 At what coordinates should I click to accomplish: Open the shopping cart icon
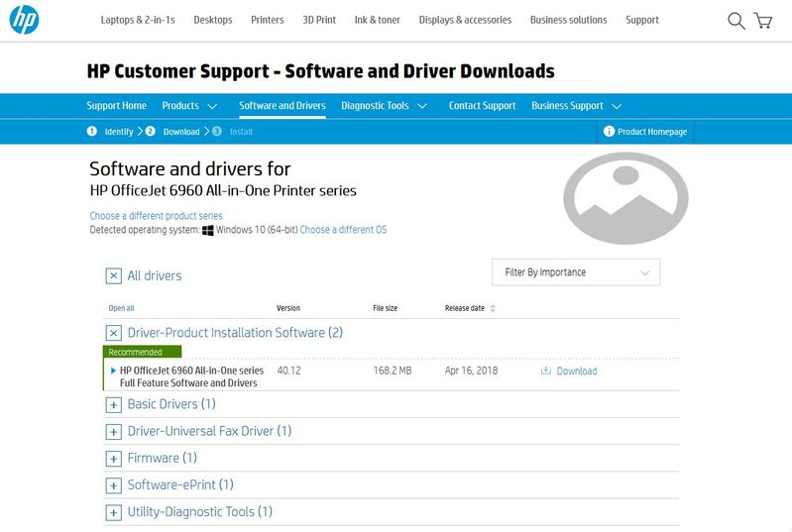762,21
